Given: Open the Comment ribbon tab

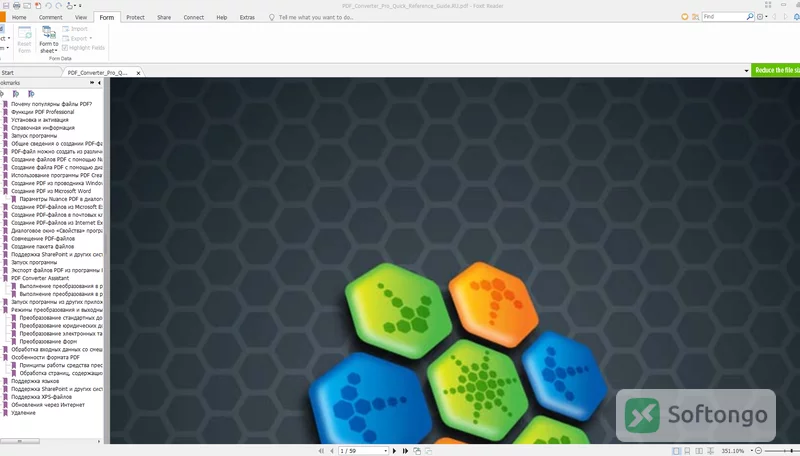Looking at the screenshot, I should tap(51, 17).
